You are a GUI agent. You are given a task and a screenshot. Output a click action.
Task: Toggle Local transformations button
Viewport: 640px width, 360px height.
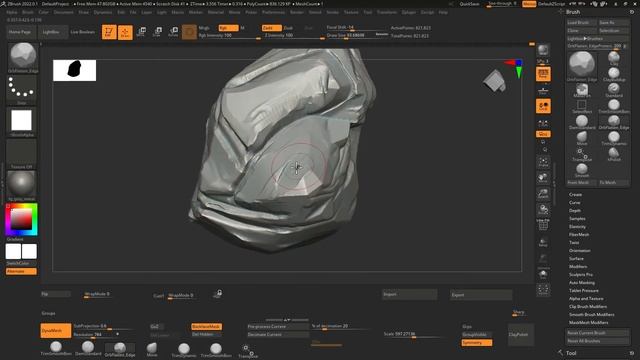(543, 106)
